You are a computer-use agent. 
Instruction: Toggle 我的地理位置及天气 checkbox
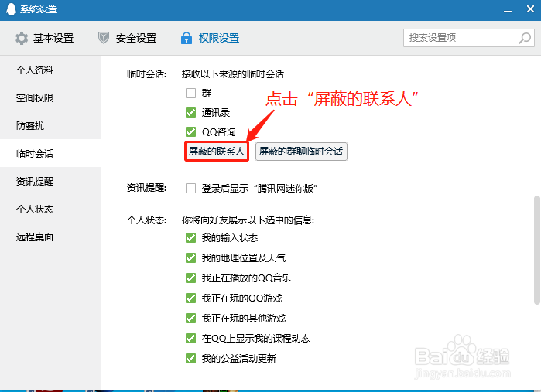(191, 258)
